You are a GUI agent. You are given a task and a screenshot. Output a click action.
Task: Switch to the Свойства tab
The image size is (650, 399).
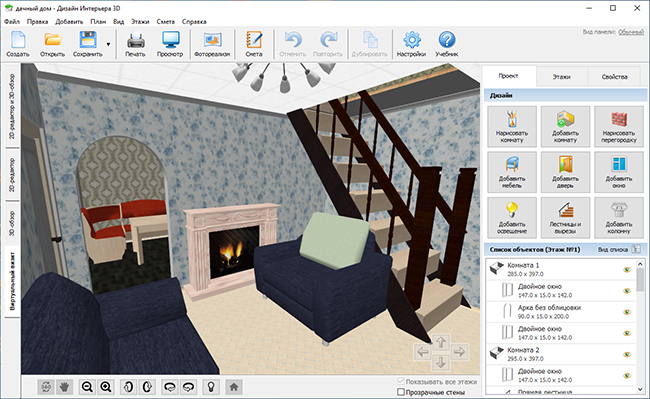point(614,77)
